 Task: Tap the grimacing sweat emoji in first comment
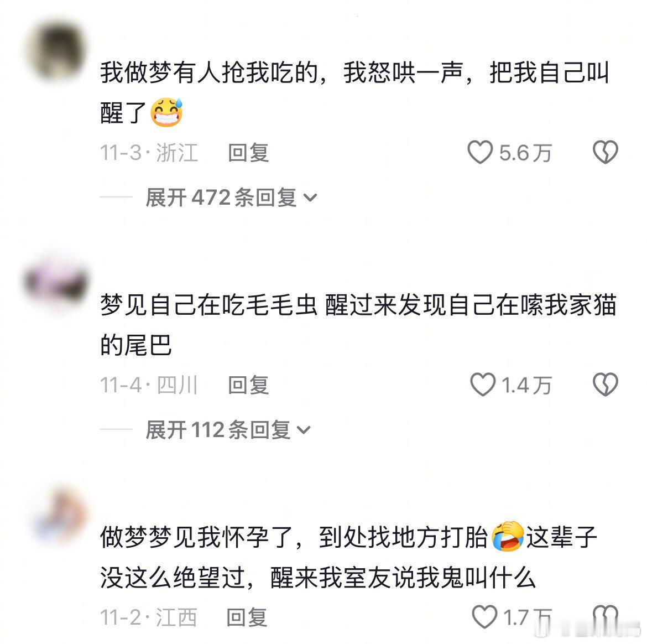point(166,112)
